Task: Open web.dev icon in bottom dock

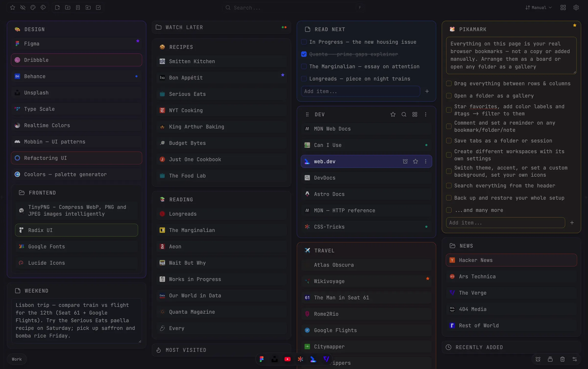Action: point(313,359)
